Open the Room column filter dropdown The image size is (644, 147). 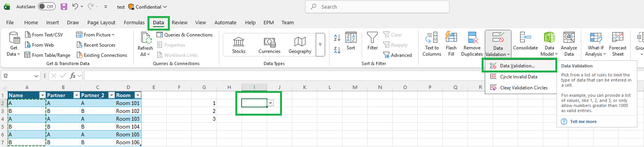tap(138, 95)
